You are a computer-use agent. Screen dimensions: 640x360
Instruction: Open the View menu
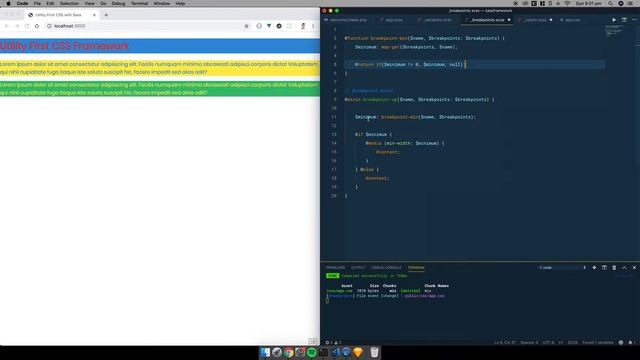[x=89, y=3]
